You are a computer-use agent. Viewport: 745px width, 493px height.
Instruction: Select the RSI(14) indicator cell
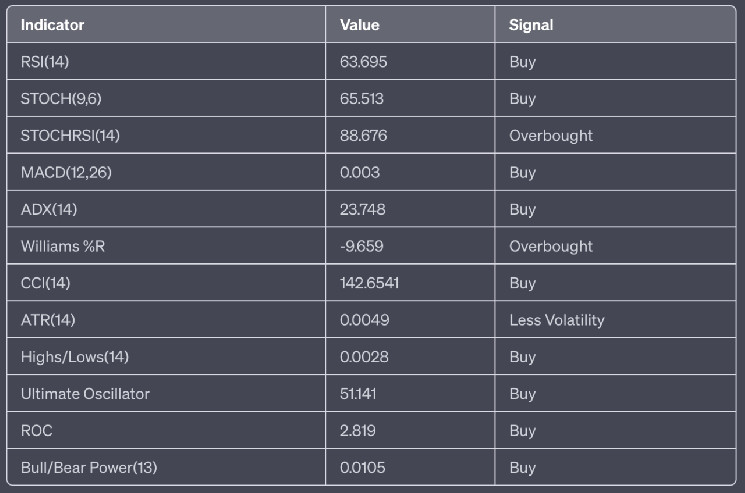pos(45,62)
